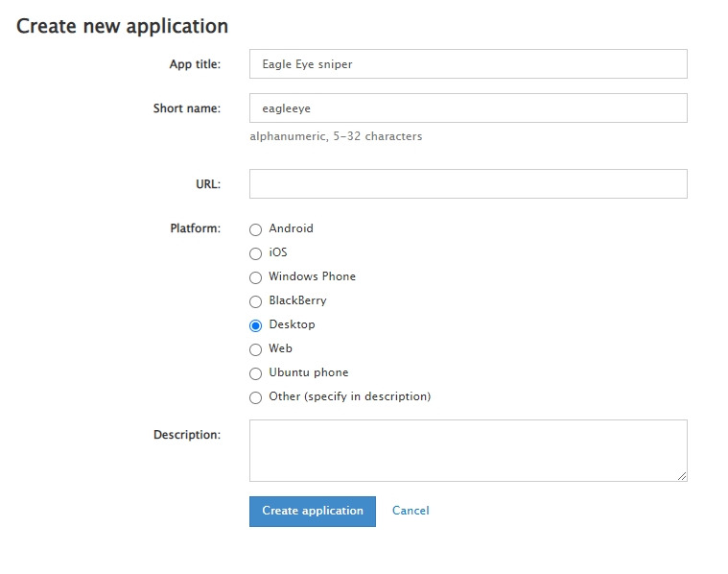Screen dimensions: 728x574
Task: Click the 'URL:' field label
Action: click(x=207, y=184)
